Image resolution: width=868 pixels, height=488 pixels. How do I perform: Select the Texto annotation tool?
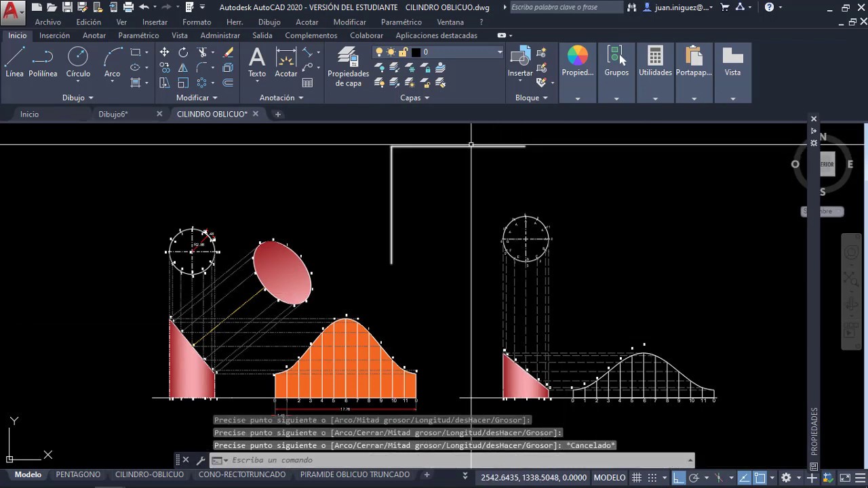point(257,62)
